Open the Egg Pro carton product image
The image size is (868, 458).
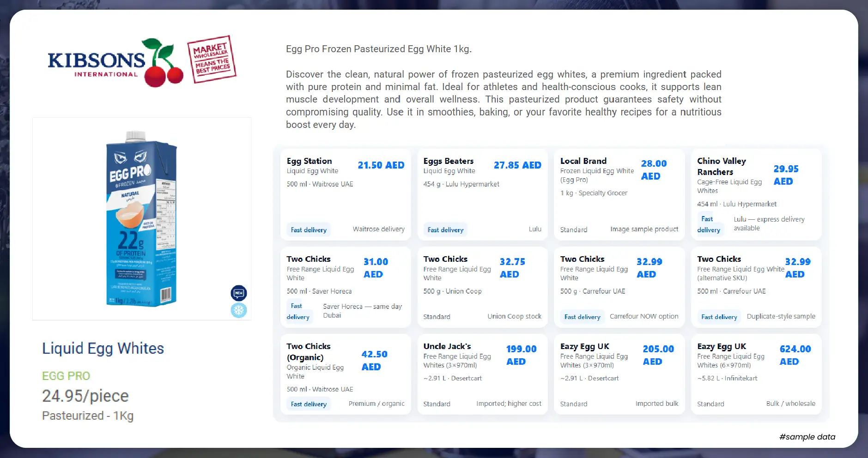(141, 218)
